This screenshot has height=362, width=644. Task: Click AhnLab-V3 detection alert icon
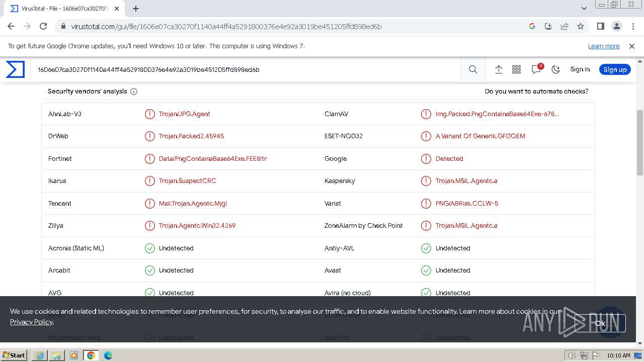point(149,114)
